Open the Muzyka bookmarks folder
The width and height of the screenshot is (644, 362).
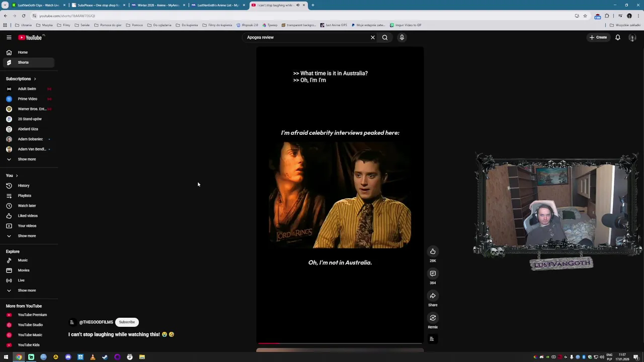pyautogui.click(x=44, y=25)
